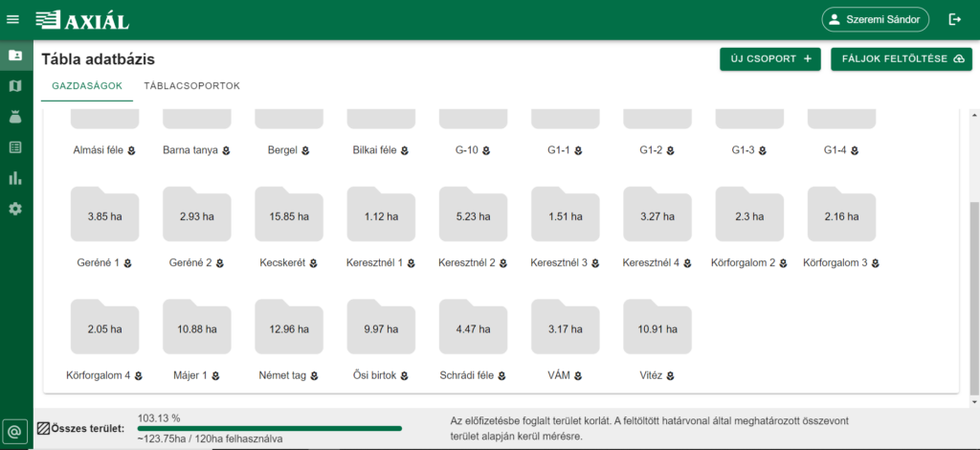This screenshot has width=980, height=450.
Task: Open settings via the gear sidebar icon
Action: (x=15, y=209)
